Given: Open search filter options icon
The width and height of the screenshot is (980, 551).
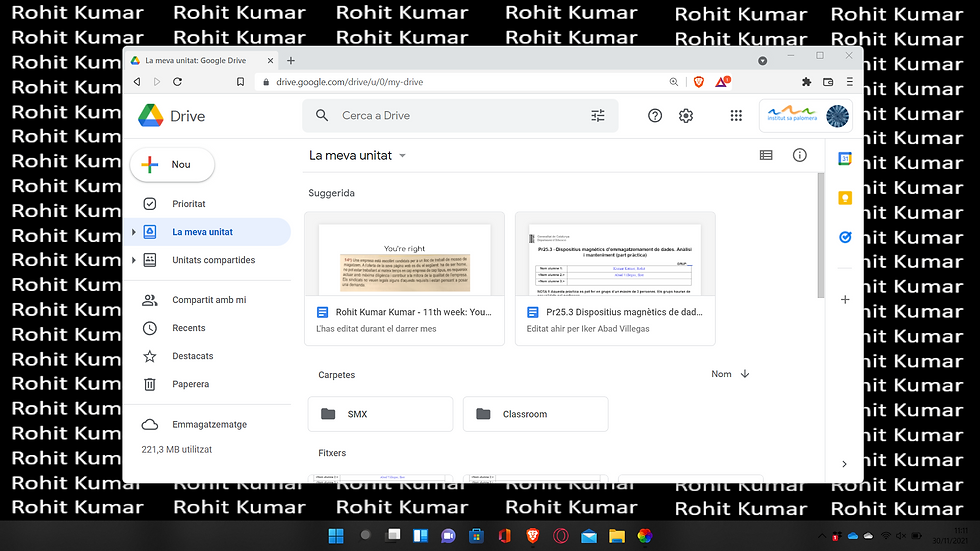Looking at the screenshot, I should click(x=598, y=116).
